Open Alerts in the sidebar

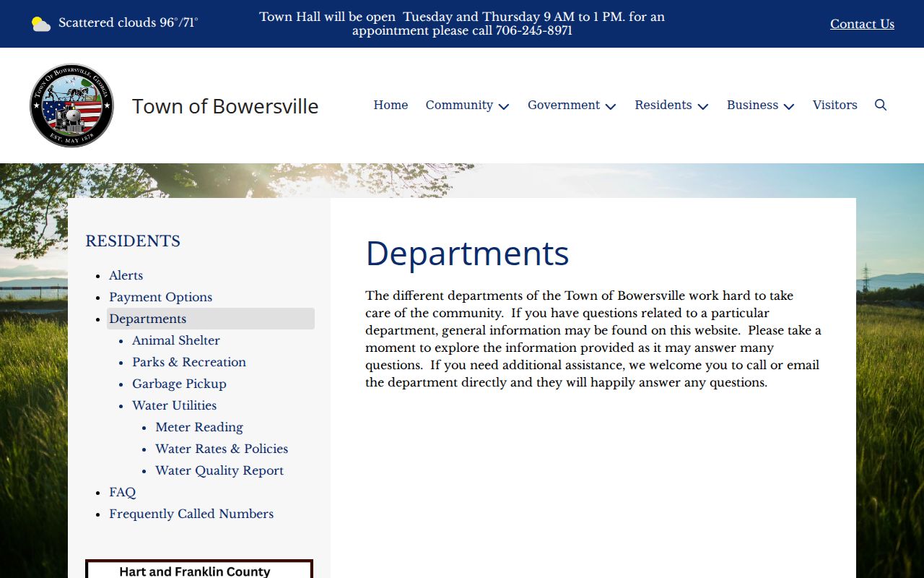click(x=126, y=275)
